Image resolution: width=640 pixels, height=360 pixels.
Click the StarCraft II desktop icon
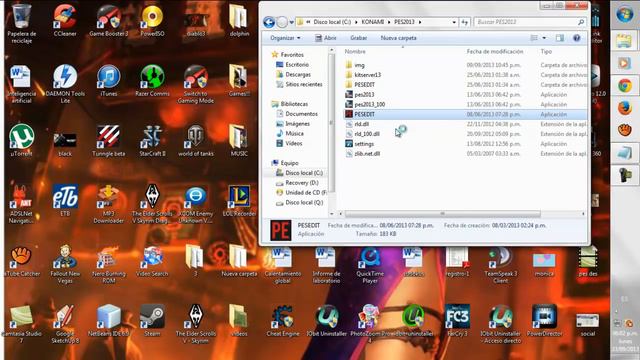pyautogui.click(x=152, y=140)
